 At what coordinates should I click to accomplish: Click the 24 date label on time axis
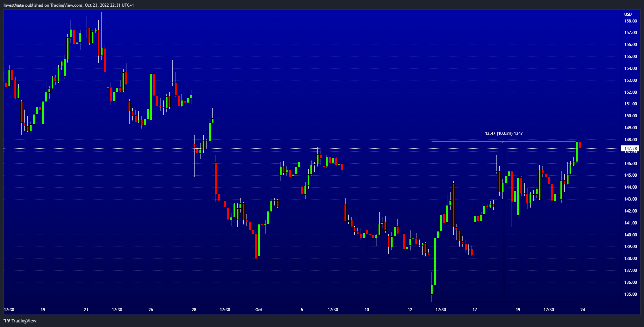[x=583, y=310]
